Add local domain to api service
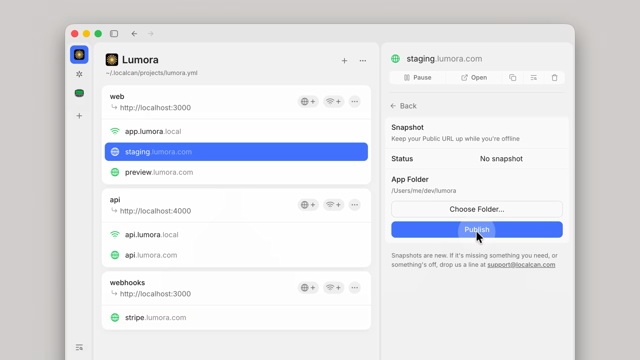The width and height of the screenshot is (640, 360). pos(333,205)
